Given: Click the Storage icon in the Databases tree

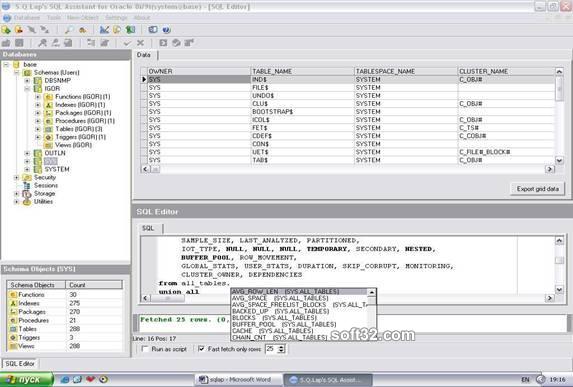Looking at the screenshot, I should pos(27,194).
